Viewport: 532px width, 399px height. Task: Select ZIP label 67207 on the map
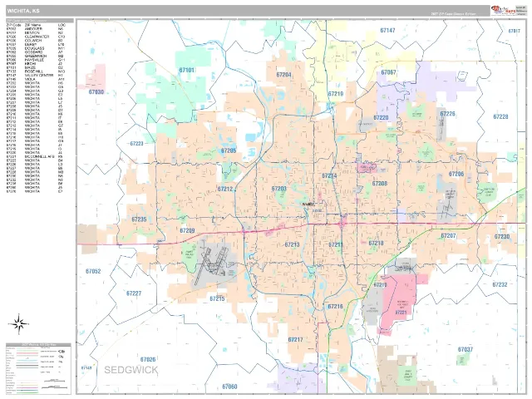click(448, 235)
